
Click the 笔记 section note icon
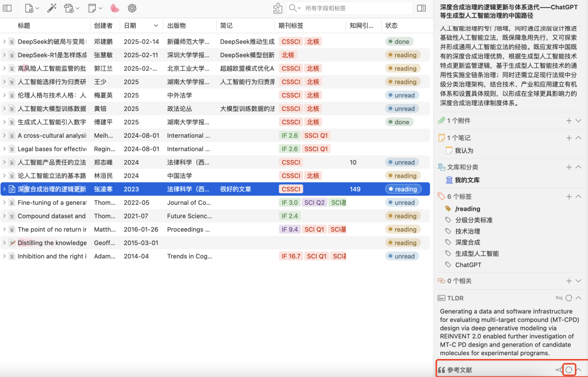(442, 138)
